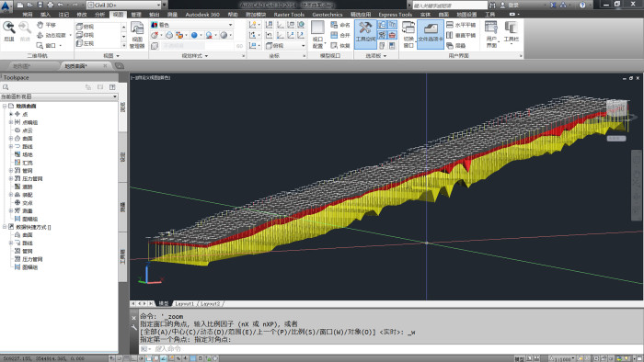The width and height of the screenshot is (644, 362).
Task: Click the Toolspace help icon
Action: (x=112, y=87)
